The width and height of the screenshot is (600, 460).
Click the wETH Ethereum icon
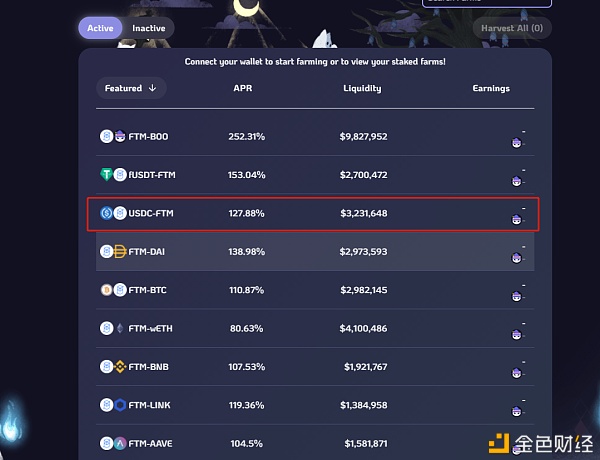pyautogui.click(x=120, y=328)
